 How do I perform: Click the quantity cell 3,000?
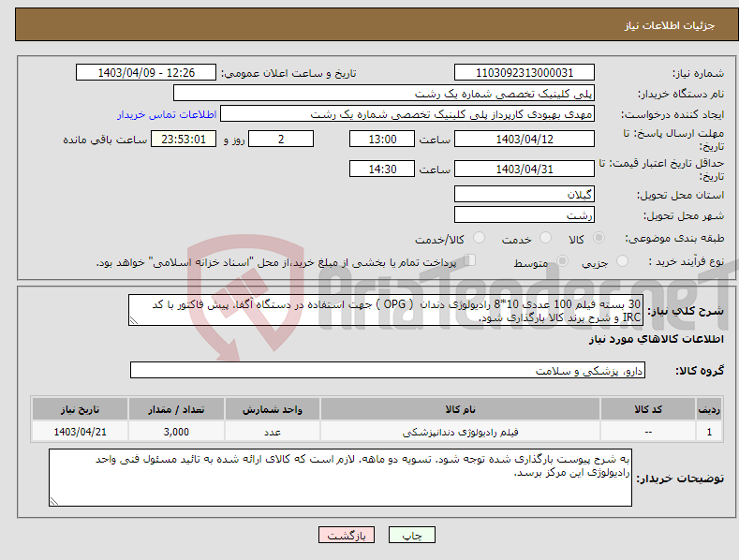(x=176, y=432)
